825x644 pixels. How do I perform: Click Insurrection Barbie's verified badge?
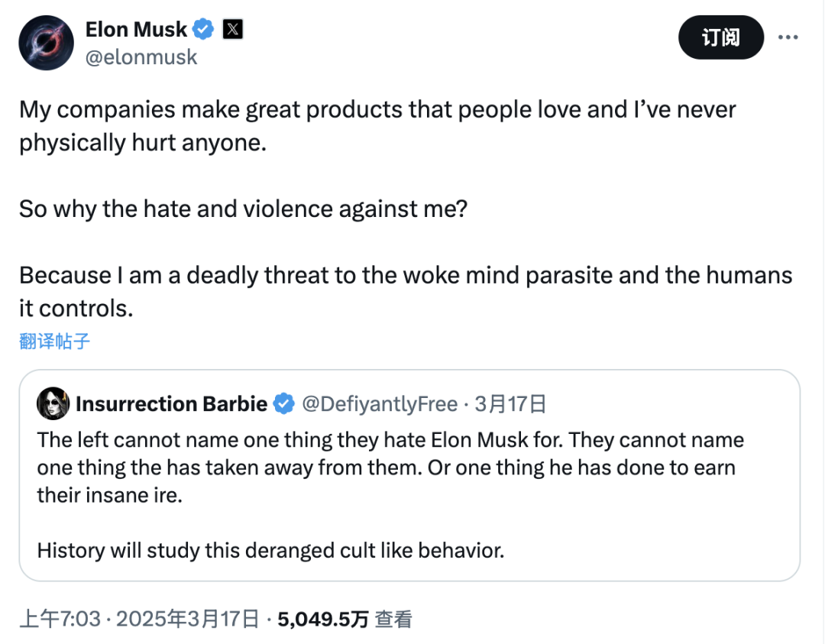coord(284,403)
